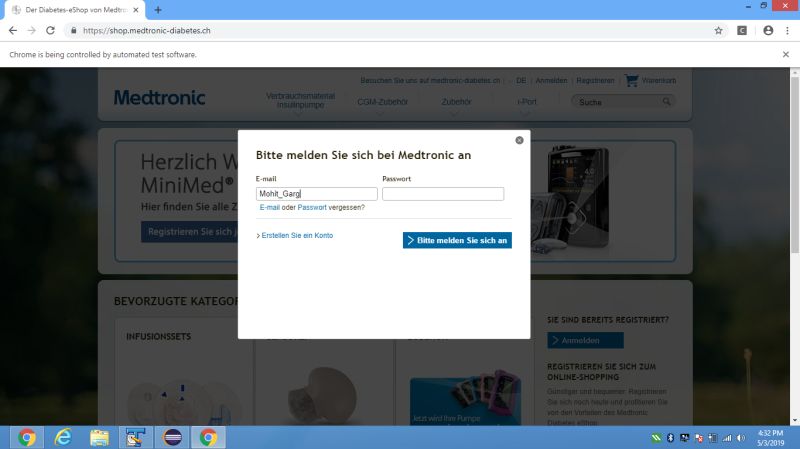Open the 'i-Port' menu
The height and width of the screenshot is (449, 800).
click(527, 102)
